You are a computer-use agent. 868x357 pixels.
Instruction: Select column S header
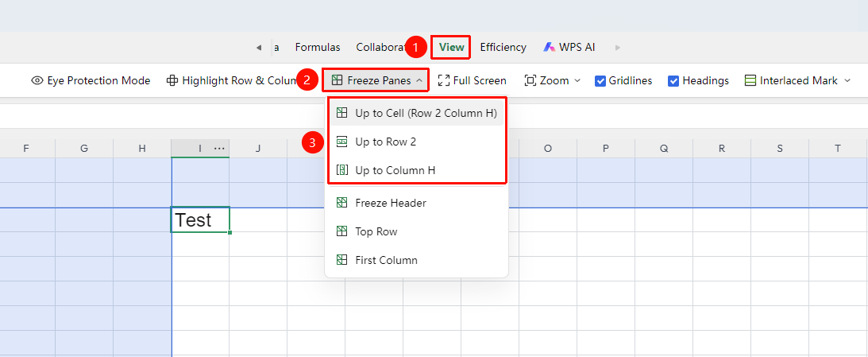click(780, 149)
